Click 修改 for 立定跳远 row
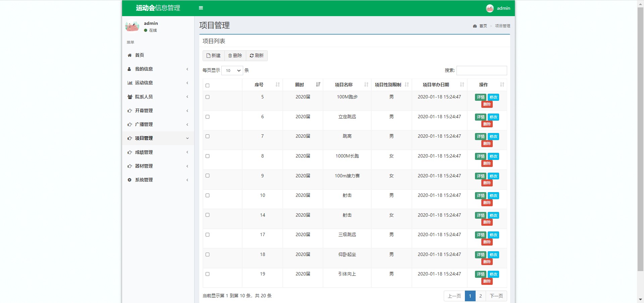This screenshot has width=644, height=303. [493, 117]
